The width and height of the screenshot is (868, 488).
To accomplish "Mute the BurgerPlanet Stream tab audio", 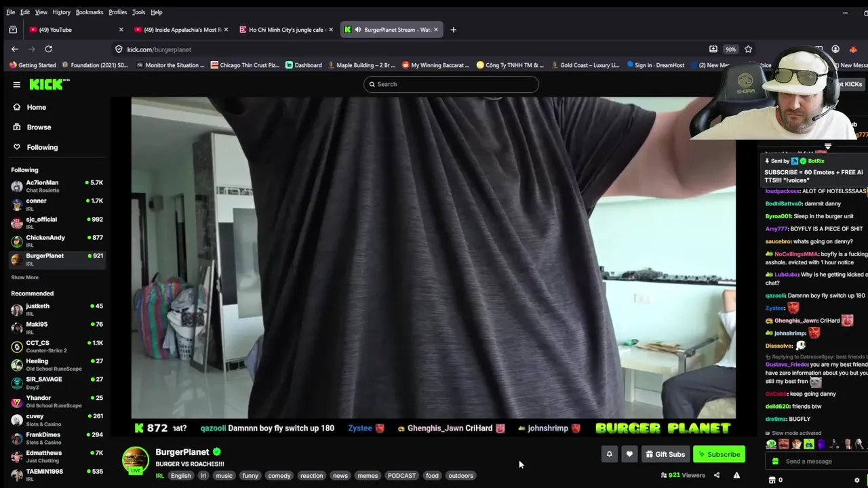I will tap(357, 30).
